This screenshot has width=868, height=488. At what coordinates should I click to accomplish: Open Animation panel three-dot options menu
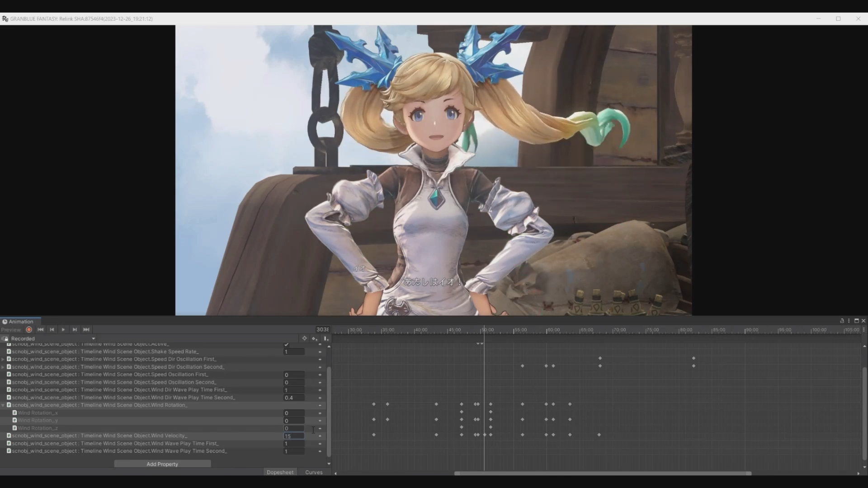tap(849, 321)
